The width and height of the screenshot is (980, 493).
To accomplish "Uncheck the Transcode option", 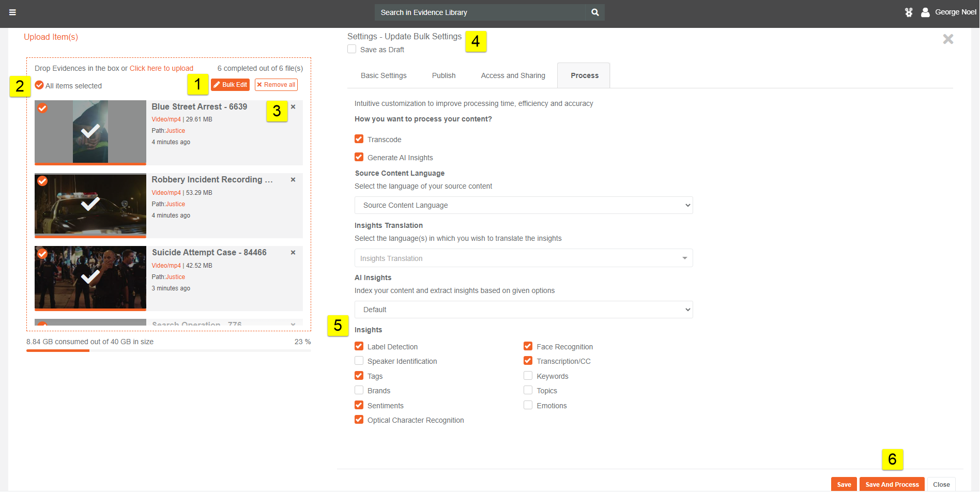I will [359, 139].
